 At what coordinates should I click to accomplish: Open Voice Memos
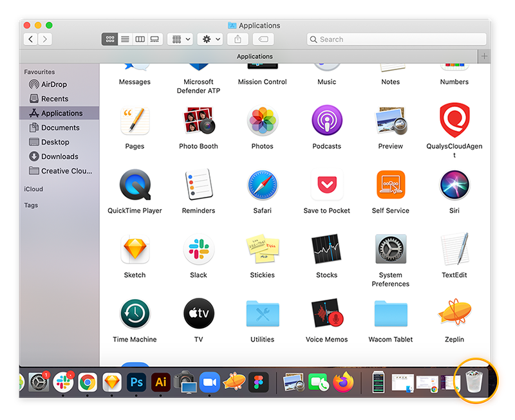click(x=326, y=315)
